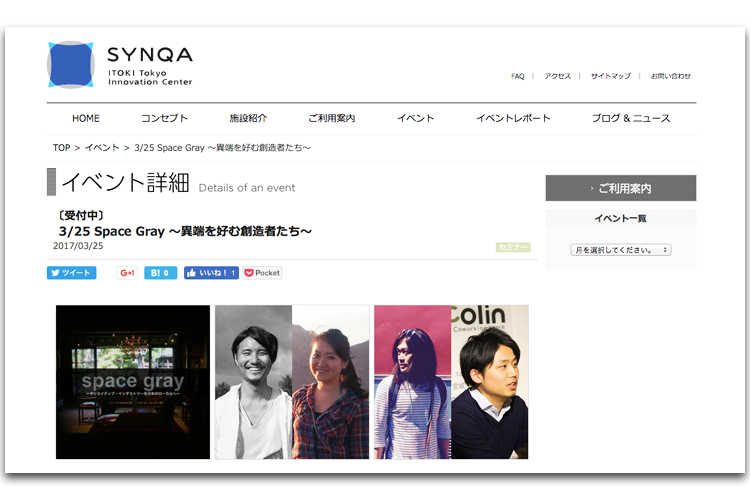The width and height of the screenshot is (750, 500).
Task: Open the 月を選択してください month dropdown
Action: coord(620,250)
